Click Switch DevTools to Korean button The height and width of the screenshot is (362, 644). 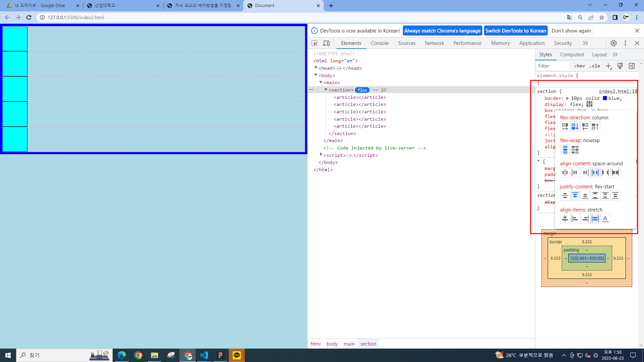(516, 31)
